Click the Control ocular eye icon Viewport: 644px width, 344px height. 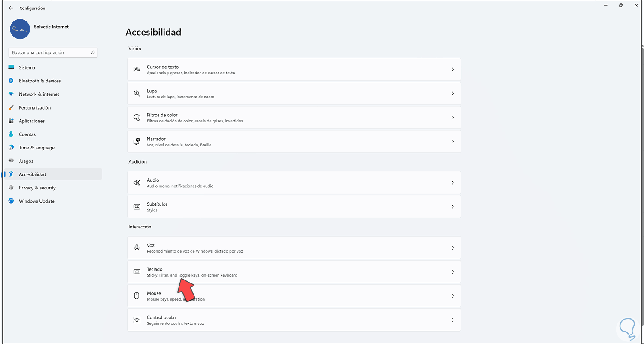pyautogui.click(x=137, y=320)
